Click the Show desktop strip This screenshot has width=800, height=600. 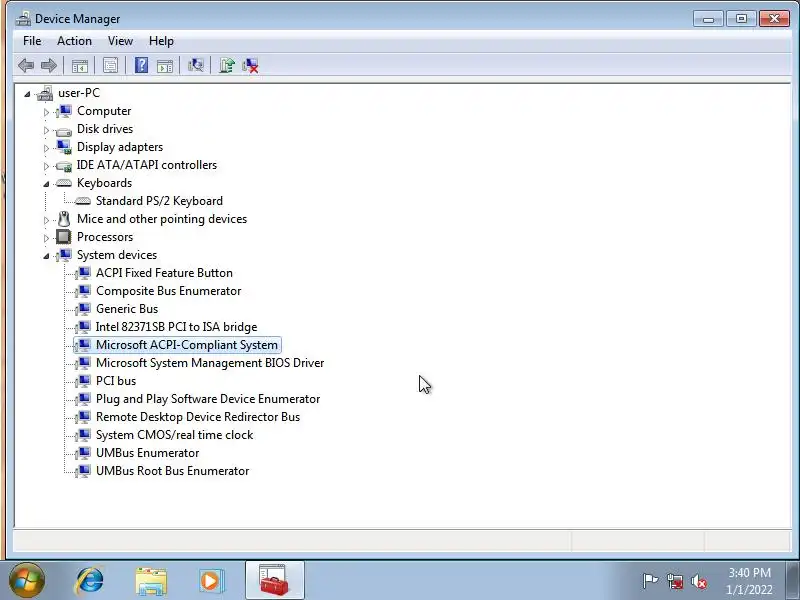pyautogui.click(x=793, y=580)
